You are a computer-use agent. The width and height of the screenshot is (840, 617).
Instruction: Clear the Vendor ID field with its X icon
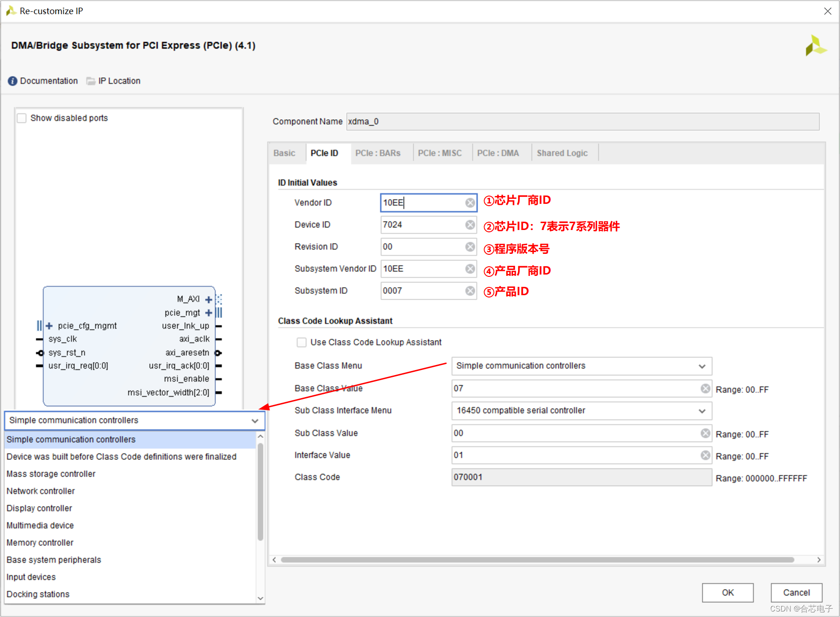click(x=470, y=203)
